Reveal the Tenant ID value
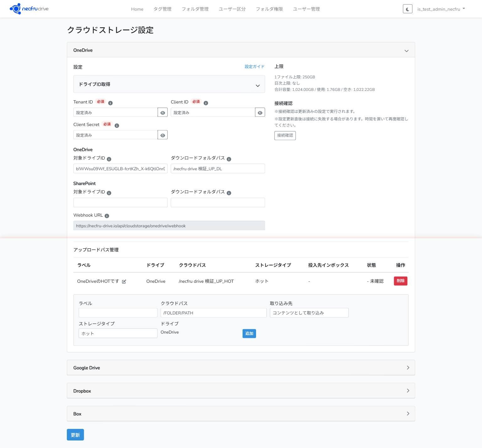 tap(163, 113)
